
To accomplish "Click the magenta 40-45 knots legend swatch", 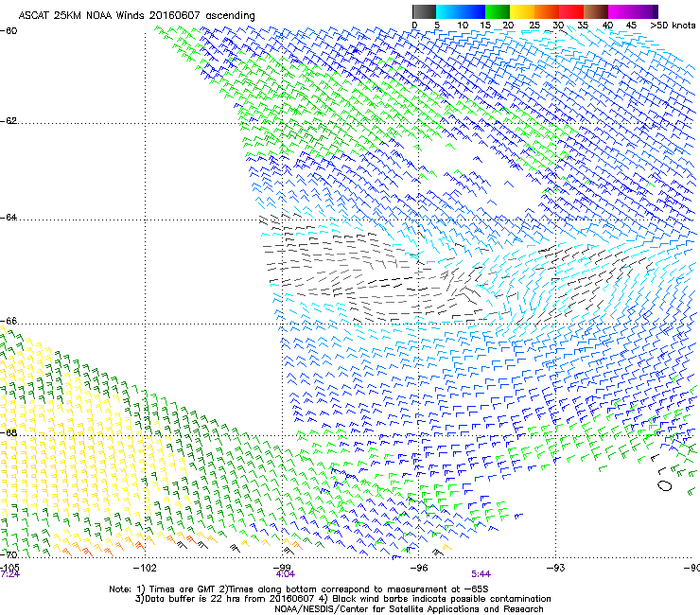I will 621,11.
